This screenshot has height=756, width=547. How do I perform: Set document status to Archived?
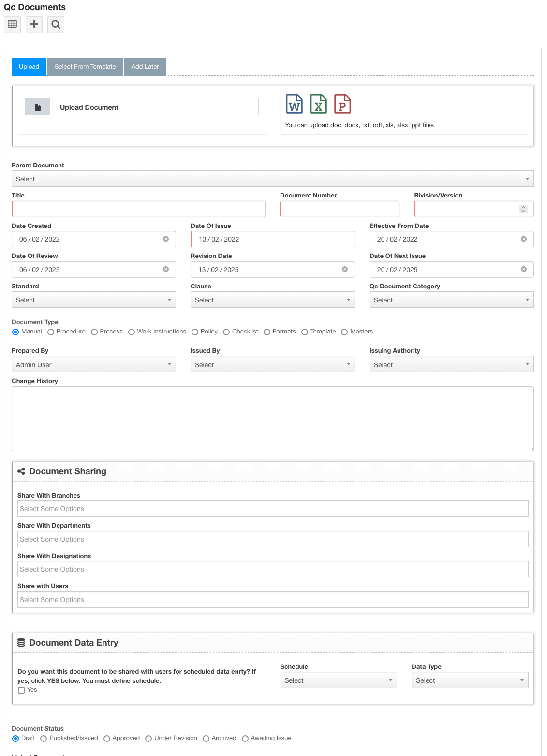point(206,739)
